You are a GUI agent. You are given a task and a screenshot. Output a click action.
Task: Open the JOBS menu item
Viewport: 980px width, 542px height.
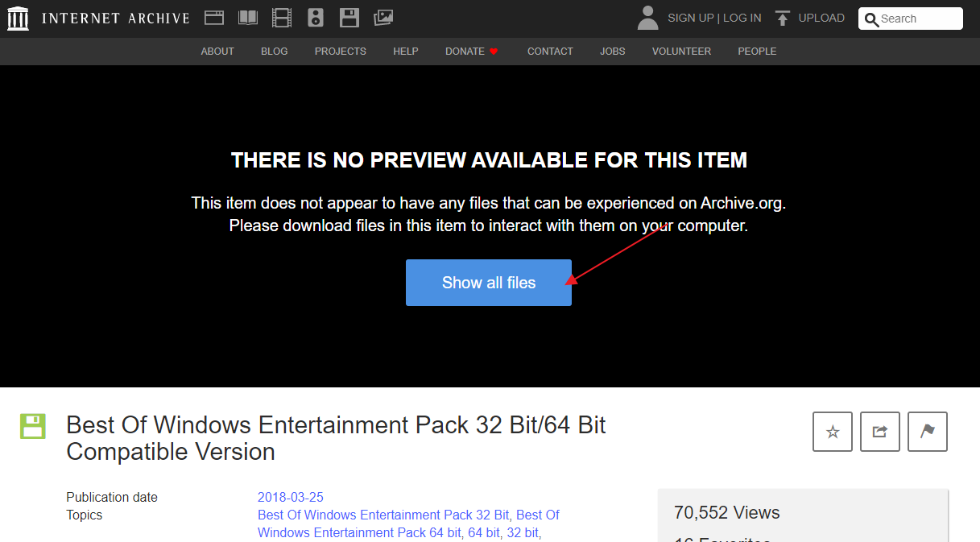click(613, 52)
